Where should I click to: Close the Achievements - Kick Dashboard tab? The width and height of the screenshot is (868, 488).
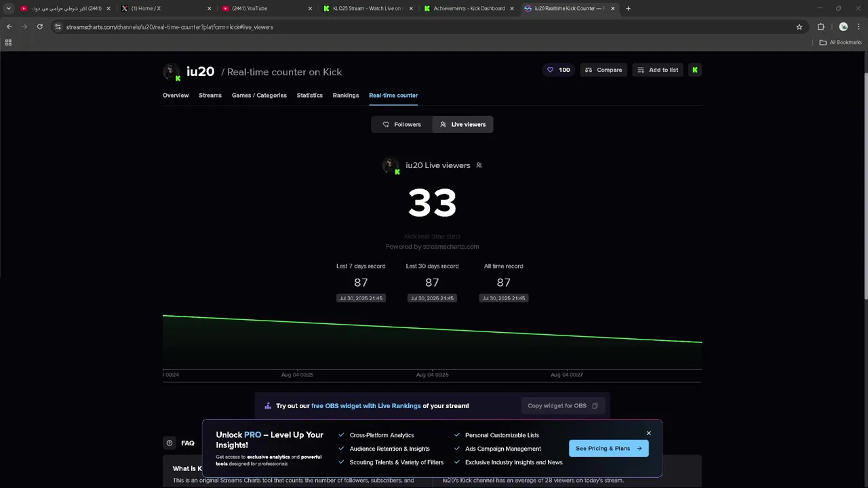click(x=511, y=8)
